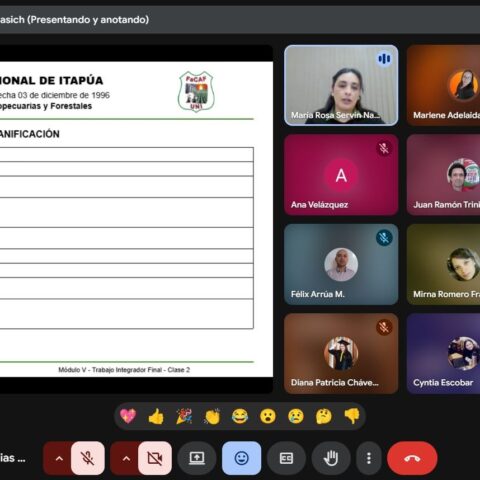This screenshot has width=480, height=480.
Task: Send the crying face reaction
Action: click(296, 416)
